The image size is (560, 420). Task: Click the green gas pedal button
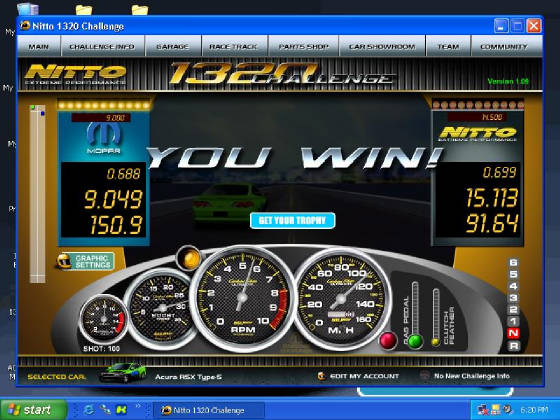[415, 341]
